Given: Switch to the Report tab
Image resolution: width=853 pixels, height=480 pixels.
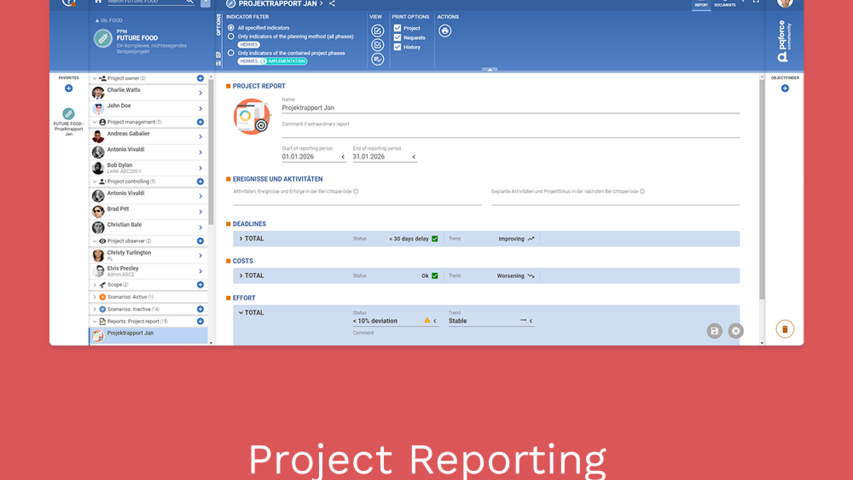Looking at the screenshot, I should click(701, 5).
